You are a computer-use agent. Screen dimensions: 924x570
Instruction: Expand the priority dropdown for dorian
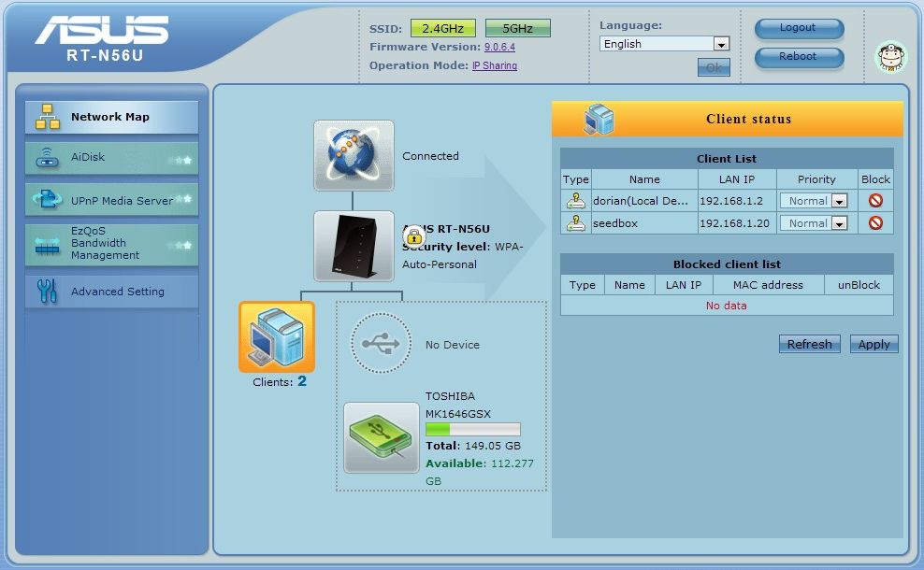(839, 201)
